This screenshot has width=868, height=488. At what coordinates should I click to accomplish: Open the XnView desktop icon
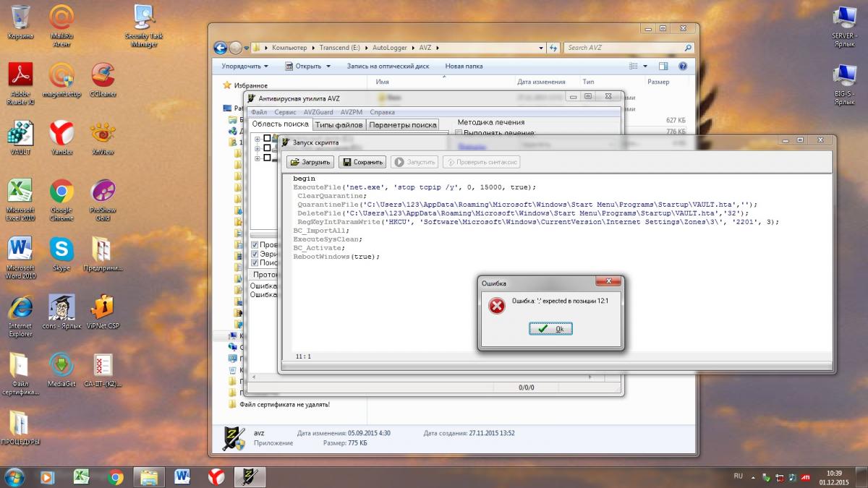pyautogui.click(x=103, y=138)
